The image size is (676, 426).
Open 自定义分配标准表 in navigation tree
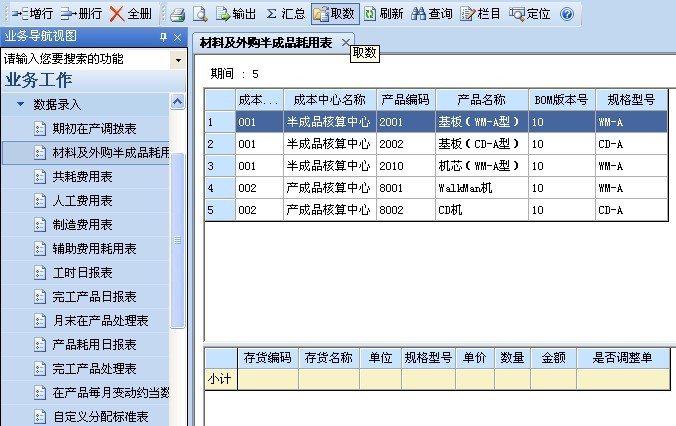click(x=100, y=417)
